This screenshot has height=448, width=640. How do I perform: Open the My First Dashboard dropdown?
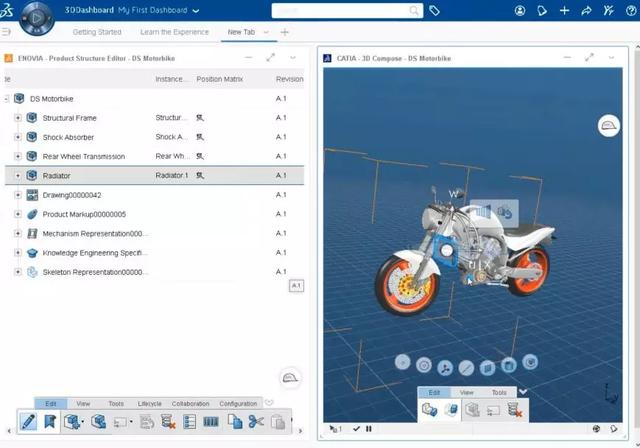pyautogui.click(x=196, y=11)
